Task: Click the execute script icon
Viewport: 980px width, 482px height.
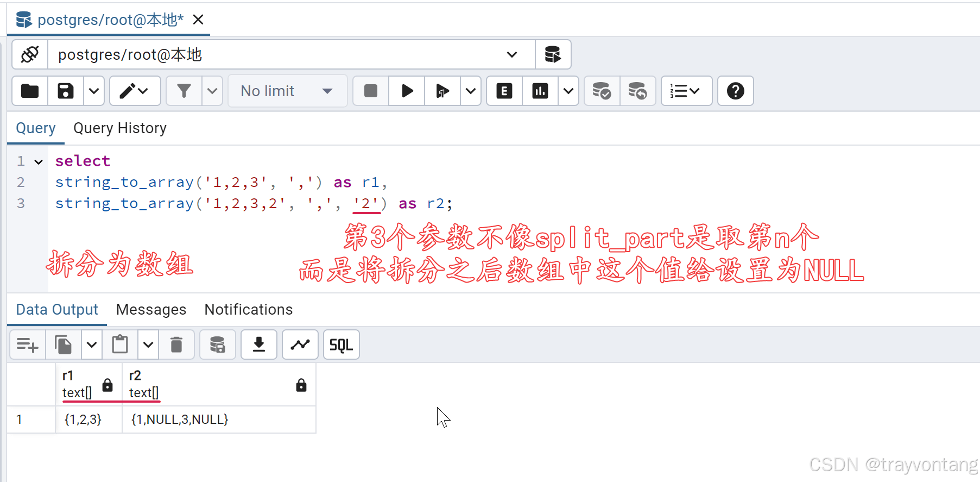Action: (x=442, y=91)
